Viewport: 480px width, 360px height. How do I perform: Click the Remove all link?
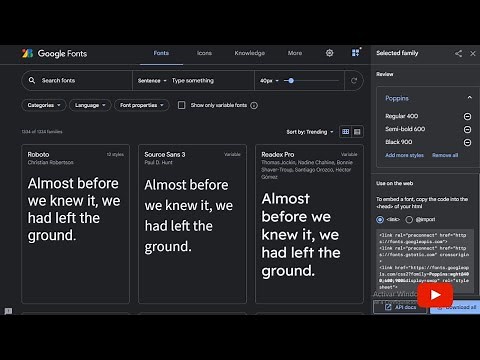tap(445, 155)
